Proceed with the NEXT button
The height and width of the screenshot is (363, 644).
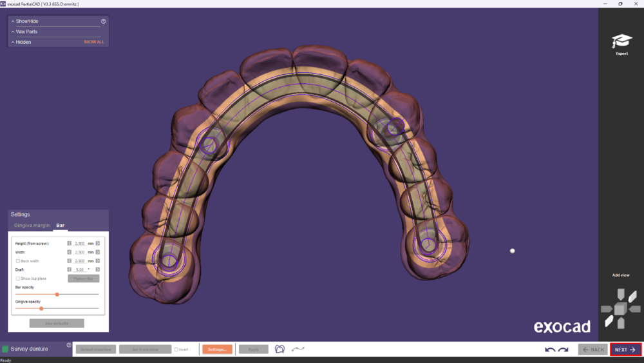(x=625, y=349)
